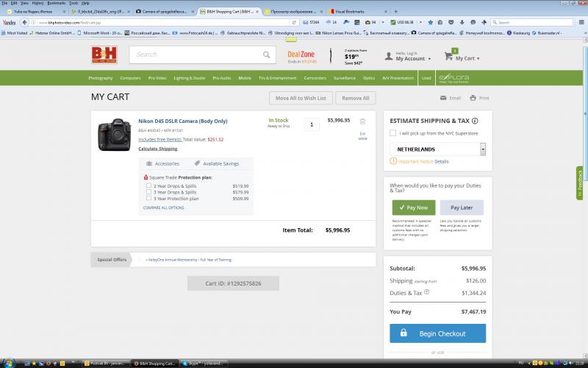Click the My Account person icon
This screenshot has height=368, width=588.
coord(389,57)
